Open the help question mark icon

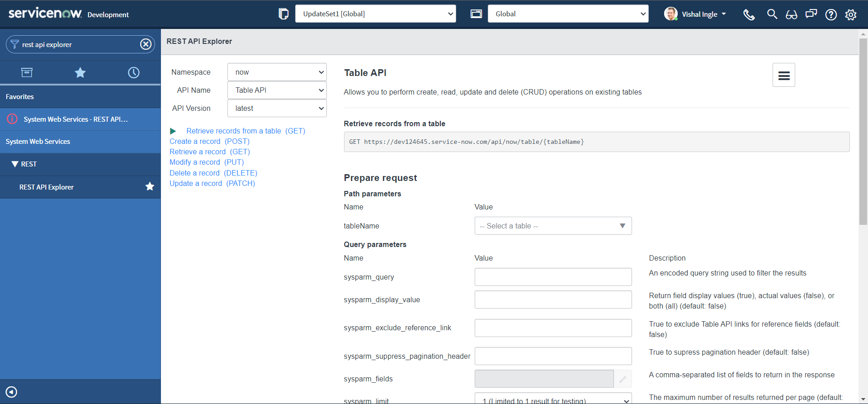(x=831, y=14)
